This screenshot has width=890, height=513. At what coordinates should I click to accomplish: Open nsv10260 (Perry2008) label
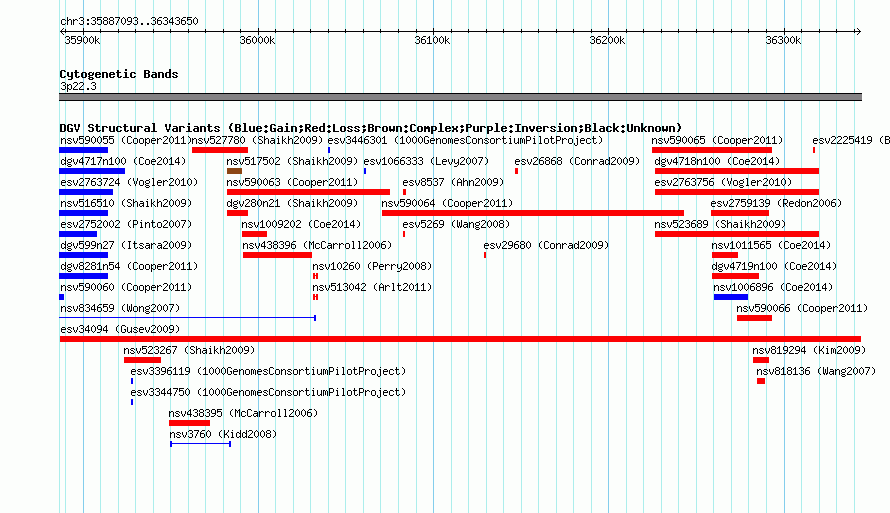(x=372, y=266)
